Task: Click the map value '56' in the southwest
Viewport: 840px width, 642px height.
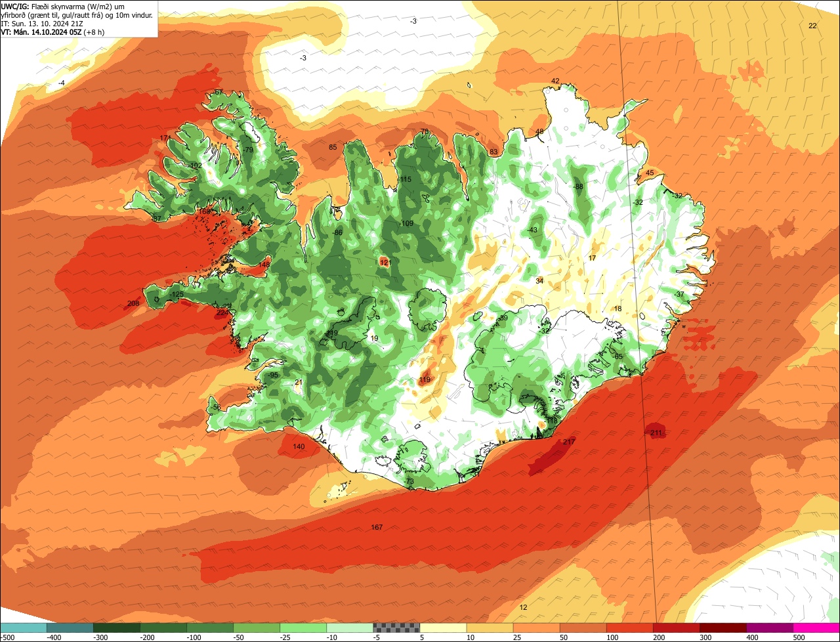Action: (217, 407)
